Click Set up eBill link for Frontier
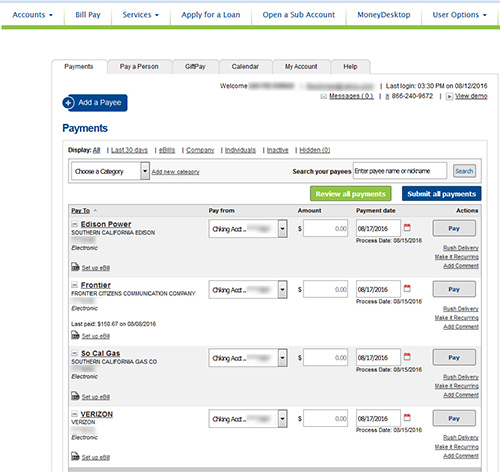Screen dimensions: 500x474 (96, 336)
